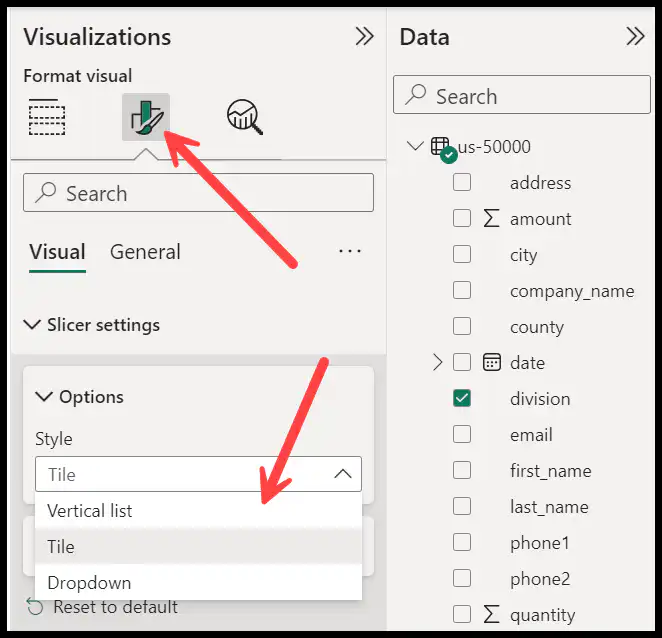The image size is (662, 638).
Task: Click the Reset to default arrow icon
Action: 35,607
